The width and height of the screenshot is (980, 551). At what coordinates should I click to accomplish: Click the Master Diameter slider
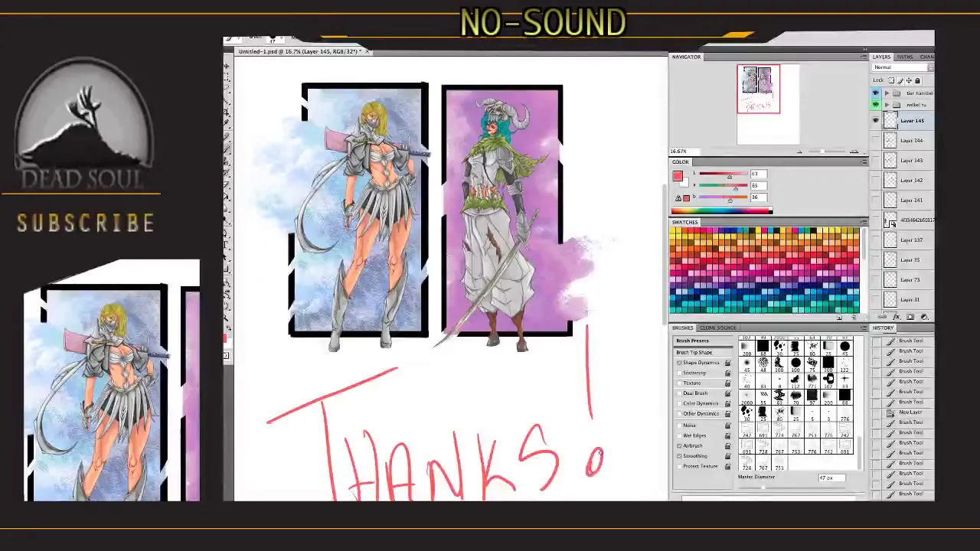tap(792, 487)
